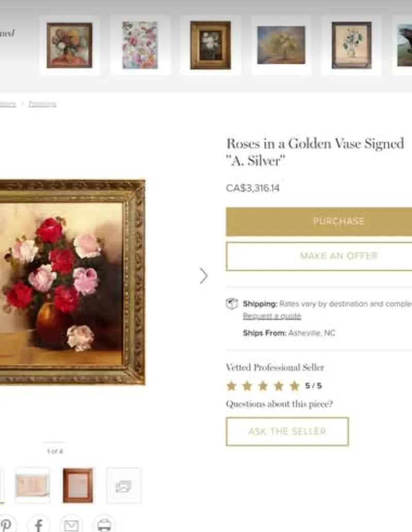Viewport: 412px width, 532px height.
Task: Open the dark gold-framed floral thumbnail
Action: [210, 45]
